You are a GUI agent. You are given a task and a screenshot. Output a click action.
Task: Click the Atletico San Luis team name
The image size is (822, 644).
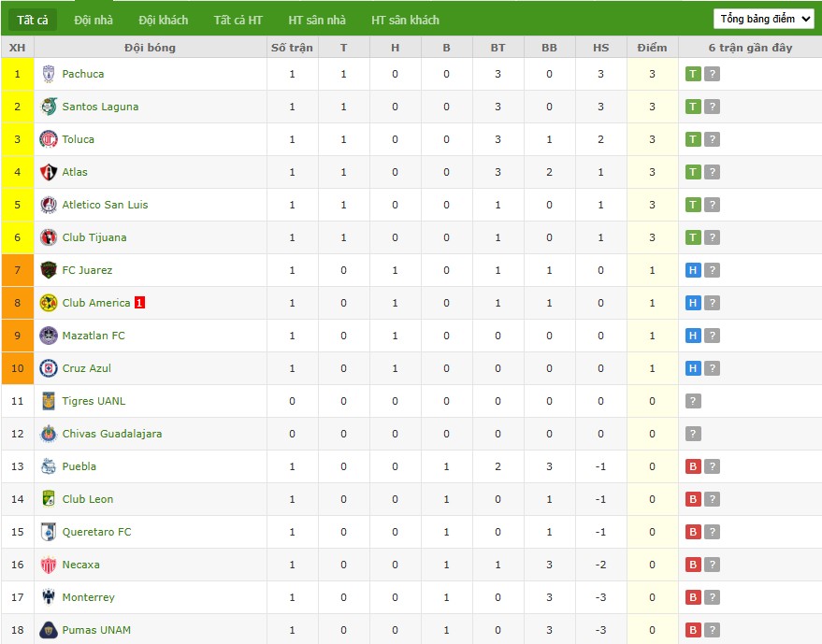click(105, 205)
